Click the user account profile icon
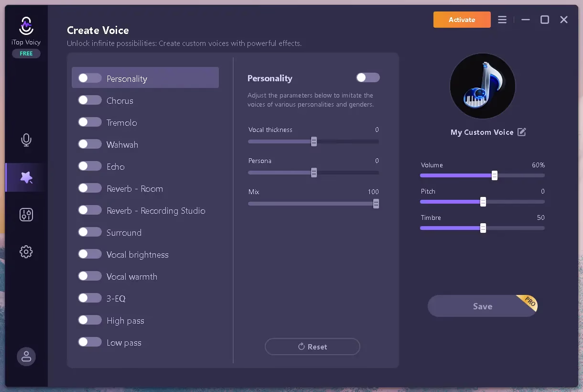Viewport: 583px width, 392px height. point(26,357)
